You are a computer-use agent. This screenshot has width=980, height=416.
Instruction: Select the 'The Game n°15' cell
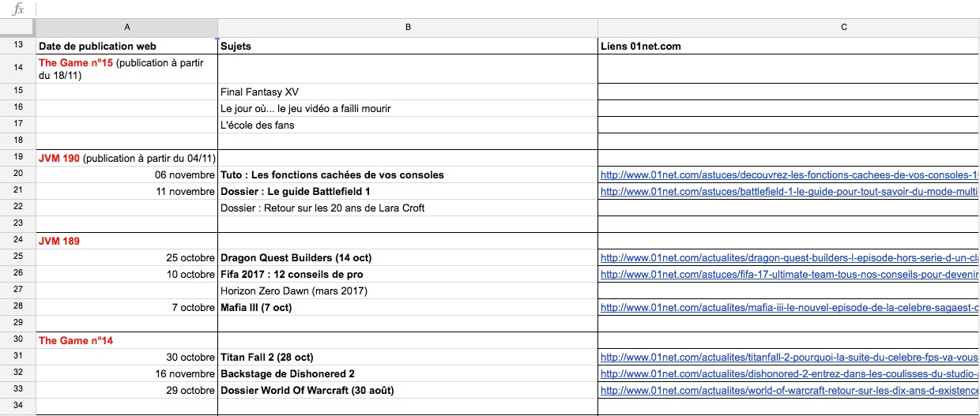point(127,69)
